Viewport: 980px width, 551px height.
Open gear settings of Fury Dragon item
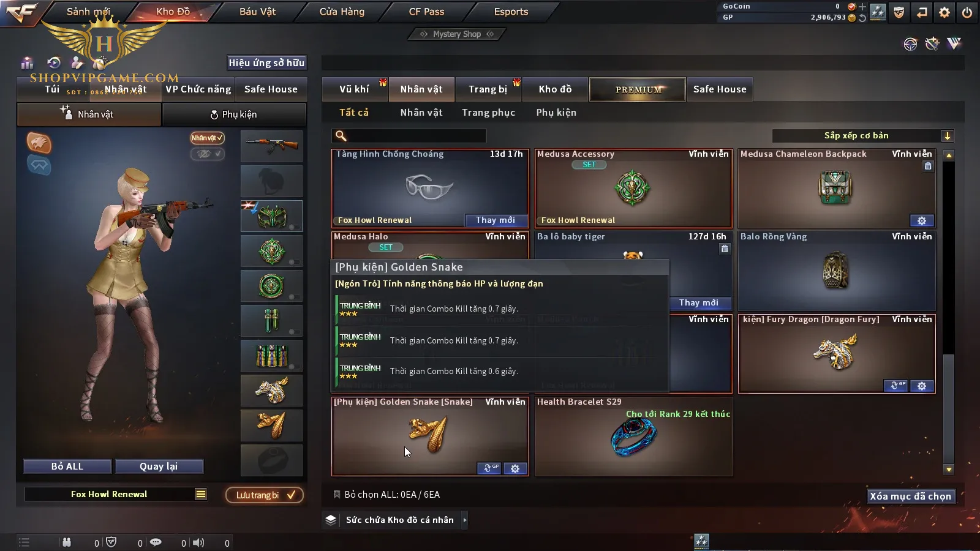tap(922, 386)
